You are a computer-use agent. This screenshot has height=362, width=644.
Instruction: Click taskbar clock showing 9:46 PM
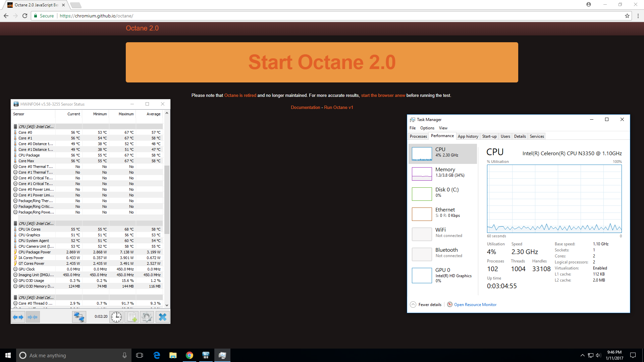(x=614, y=355)
